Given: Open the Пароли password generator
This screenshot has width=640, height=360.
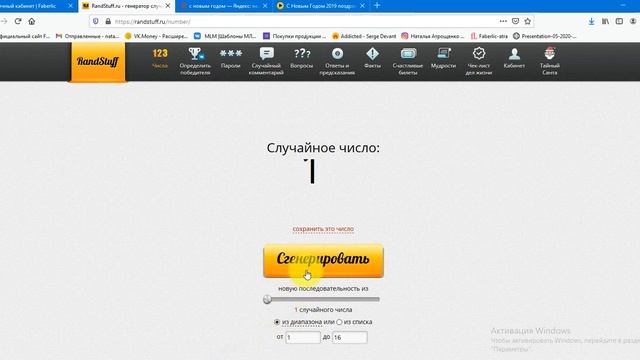Looking at the screenshot, I should 231,58.
